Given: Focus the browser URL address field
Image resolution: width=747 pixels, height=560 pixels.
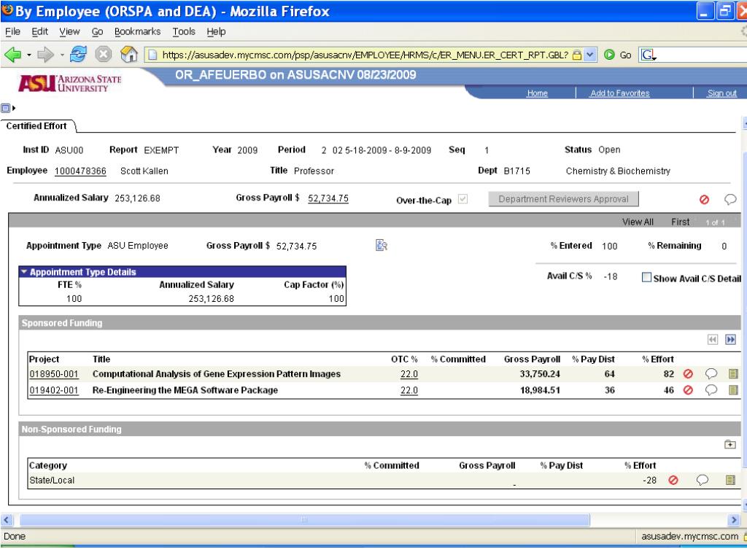Looking at the screenshot, I should pyautogui.click(x=365, y=55).
